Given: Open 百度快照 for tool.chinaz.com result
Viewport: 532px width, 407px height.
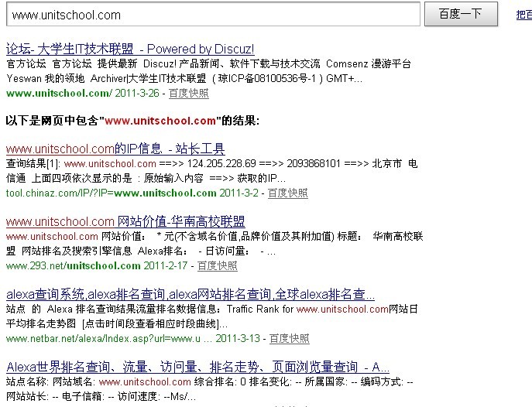Looking at the screenshot, I should coord(288,193).
